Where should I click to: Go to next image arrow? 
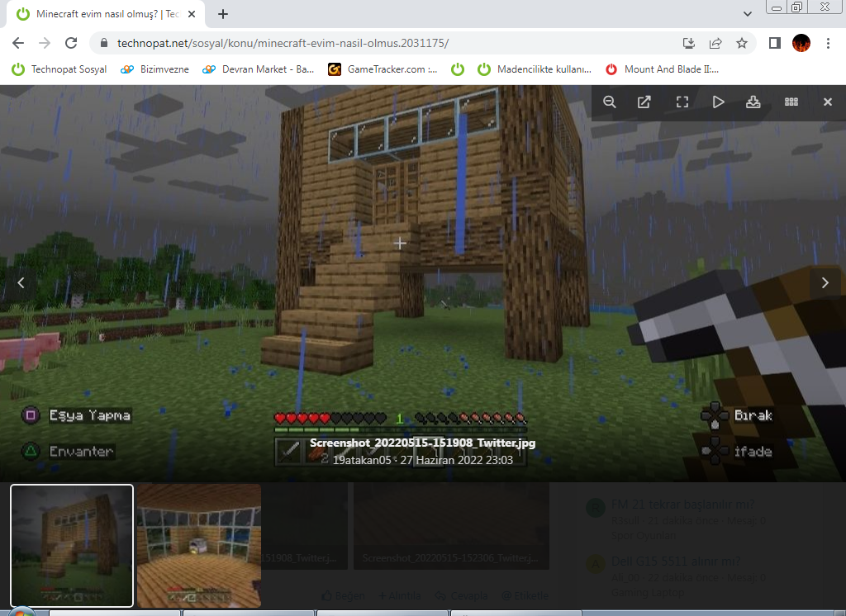coord(825,282)
